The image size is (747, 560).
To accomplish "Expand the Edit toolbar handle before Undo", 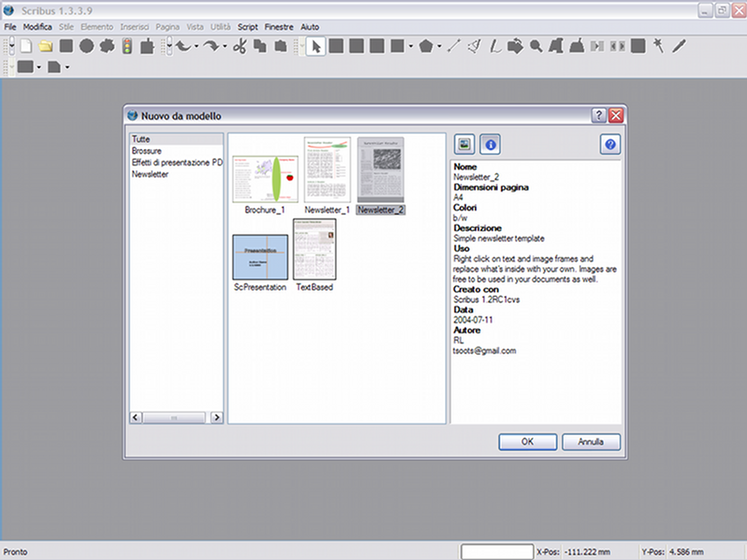I will pos(168,46).
